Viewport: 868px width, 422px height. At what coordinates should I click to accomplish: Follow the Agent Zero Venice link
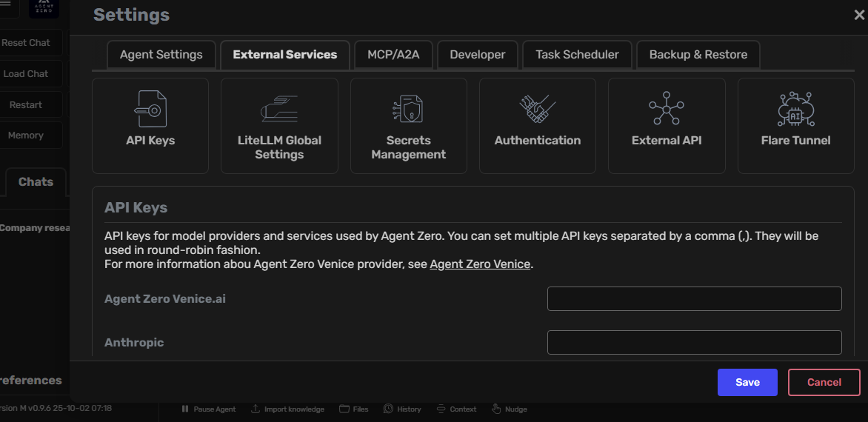click(x=480, y=264)
